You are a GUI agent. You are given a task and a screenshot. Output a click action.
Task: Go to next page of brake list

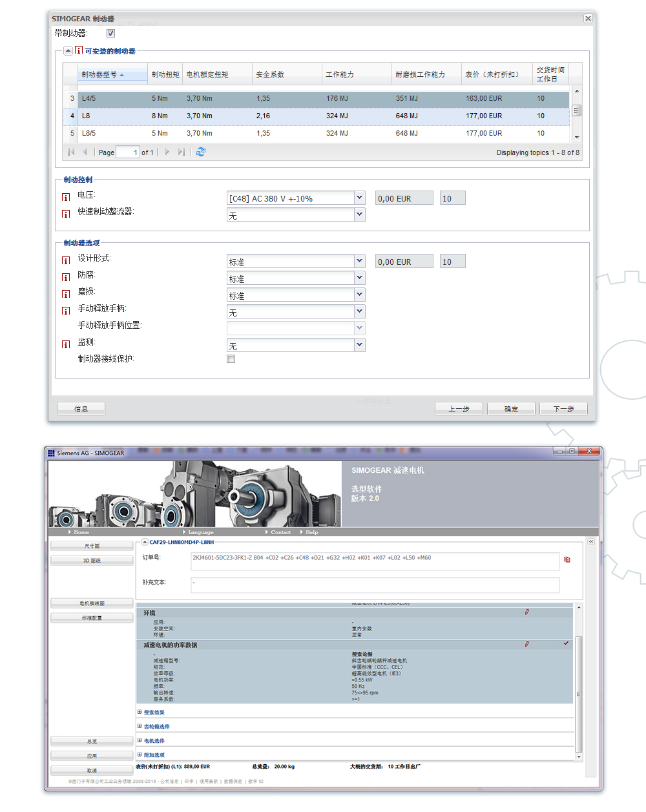(167, 152)
